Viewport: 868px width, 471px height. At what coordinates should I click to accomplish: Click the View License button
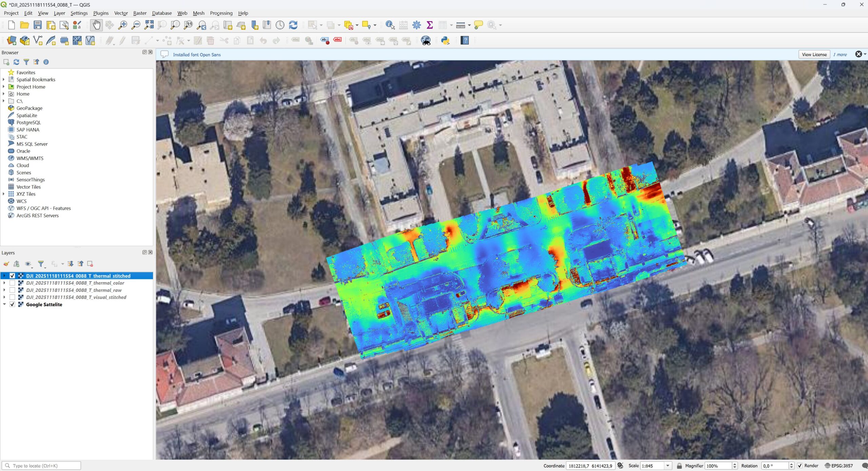[x=814, y=54]
